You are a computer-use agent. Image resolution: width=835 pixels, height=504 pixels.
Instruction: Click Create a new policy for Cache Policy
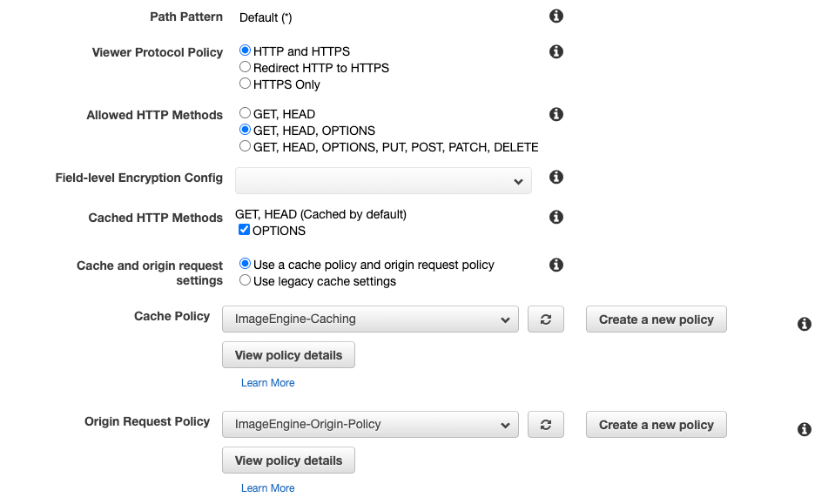pos(656,319)
